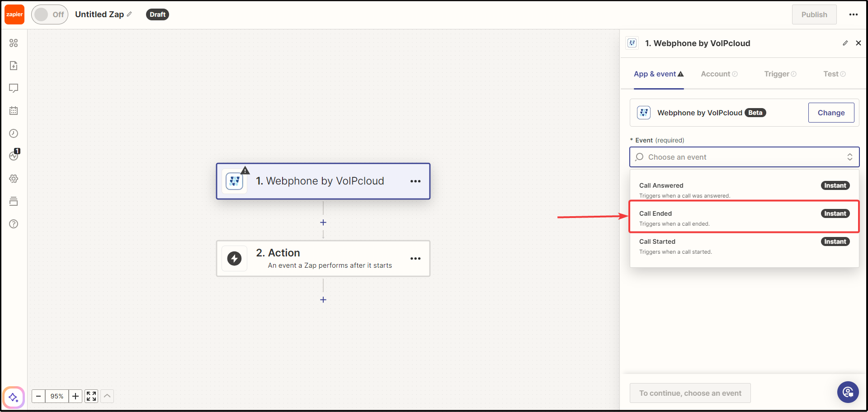
Task: Open the calendar icon in left sidebar
Action: coord(14,111)
